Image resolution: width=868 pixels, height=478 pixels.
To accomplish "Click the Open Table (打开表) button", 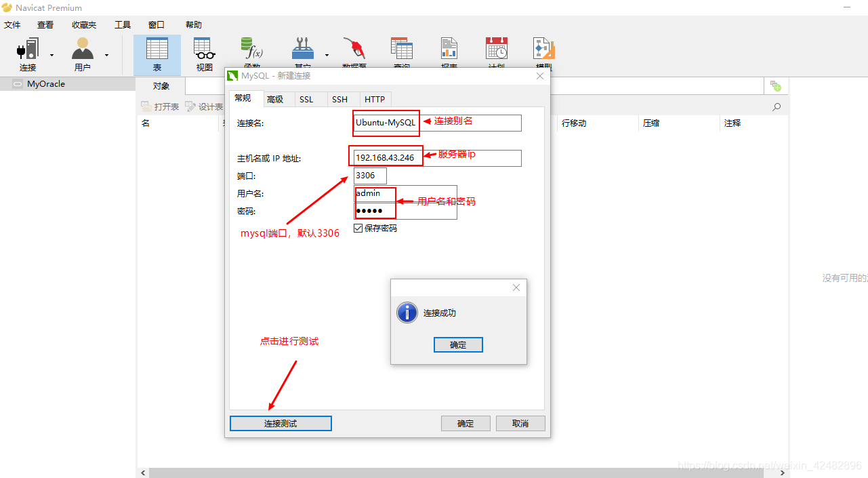I will (x=160, y=107).
